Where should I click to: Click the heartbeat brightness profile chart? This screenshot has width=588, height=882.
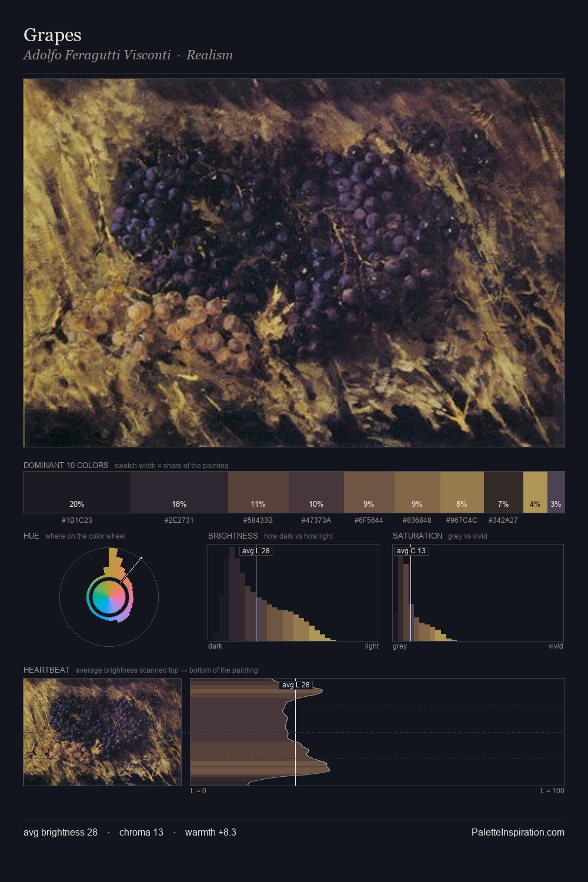pos(377,732)
